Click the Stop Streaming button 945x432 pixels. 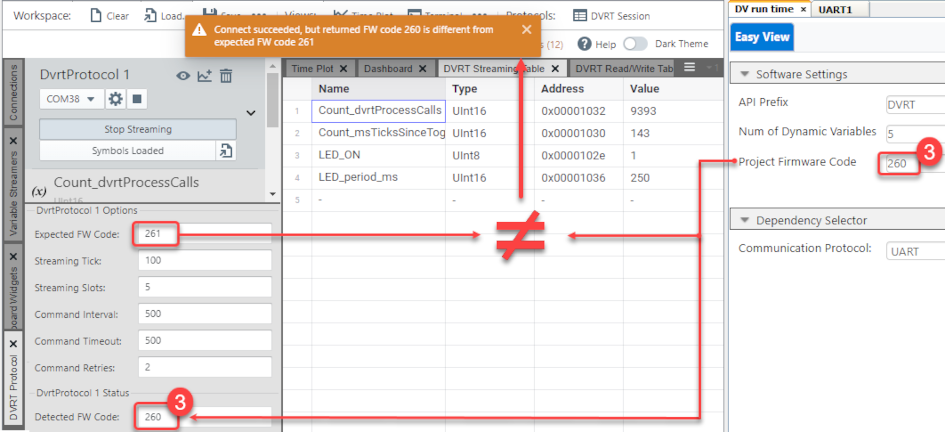(x=138, y=129)
